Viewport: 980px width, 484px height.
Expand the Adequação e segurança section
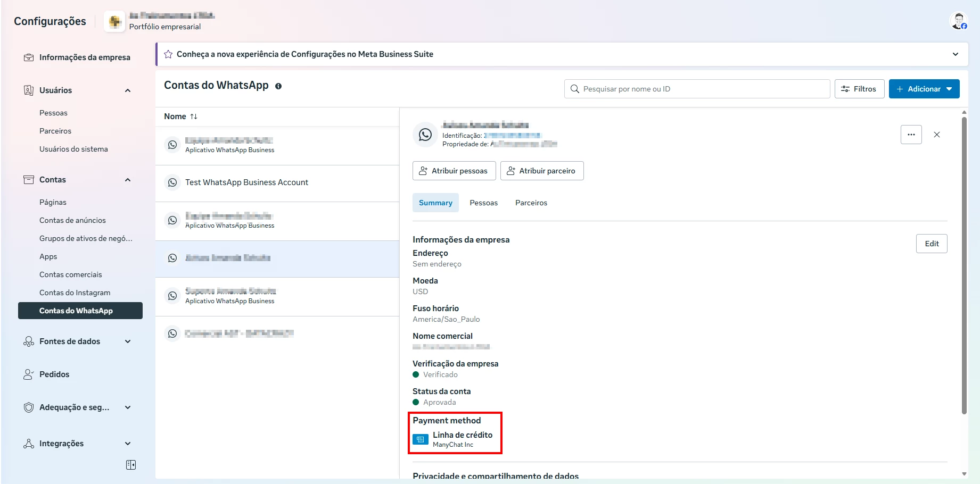click(128, 407)
